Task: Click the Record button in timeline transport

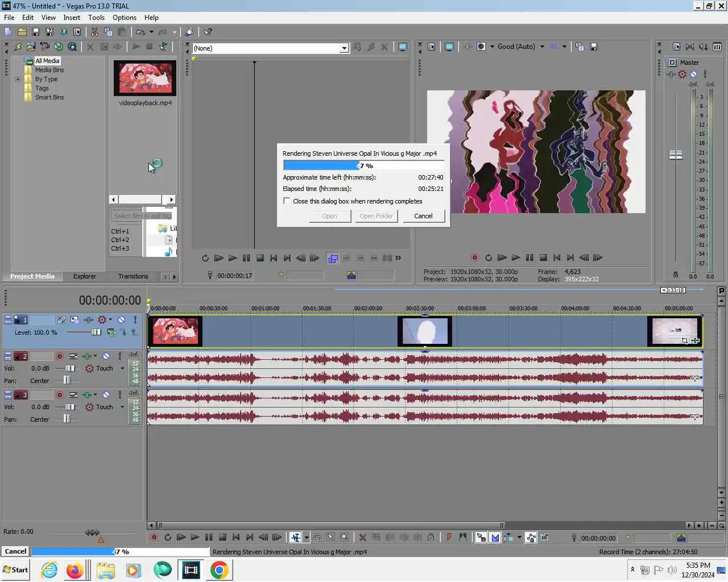Action: 154,537
